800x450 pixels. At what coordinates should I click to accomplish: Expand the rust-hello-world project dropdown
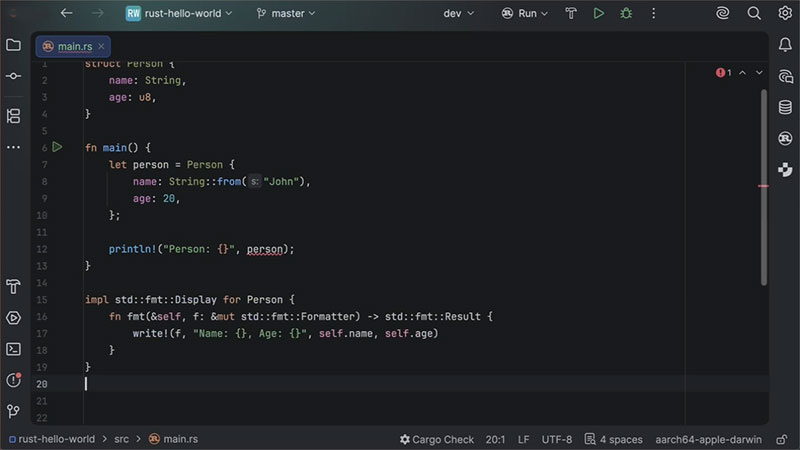180,14
